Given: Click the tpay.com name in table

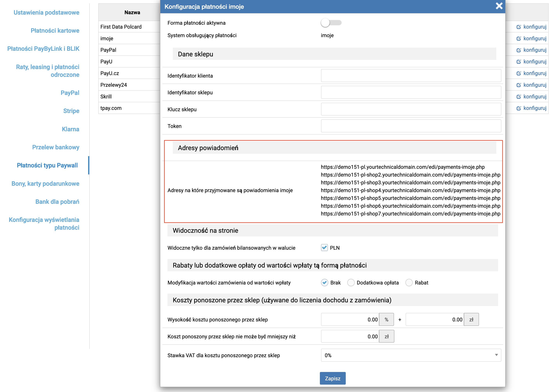Looking at the screenshot, I should 111,108.
